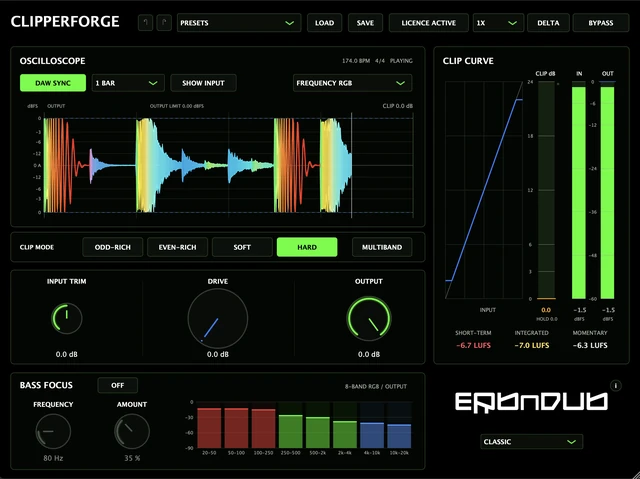640x479 pixels.
Task: Click the SHORT-TERM -6.7 LUFS reading
Action: pyautogui.click(x=473, y=345)
